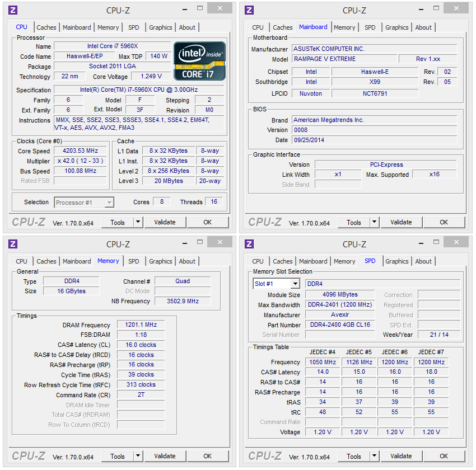Click Validate in the SPD window

click(x=402, y=456)
